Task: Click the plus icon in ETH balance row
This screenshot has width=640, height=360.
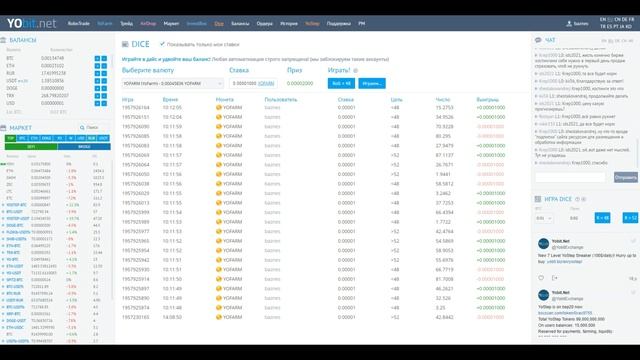Action: 97,66
